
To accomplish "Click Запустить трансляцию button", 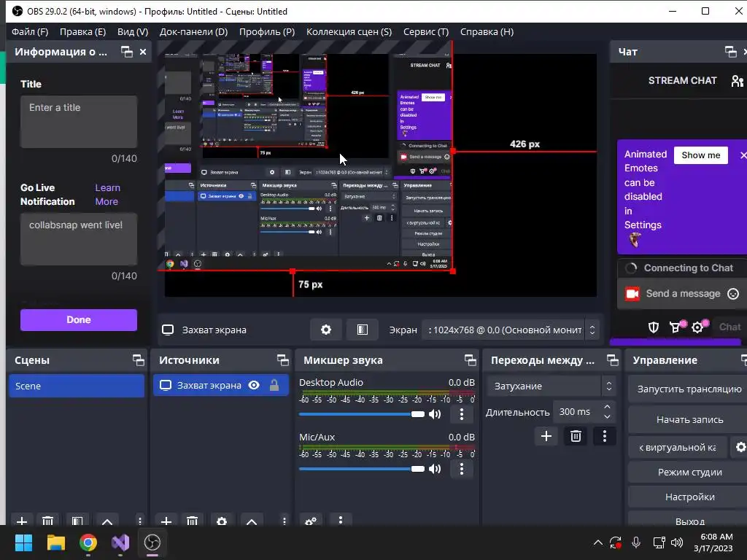I will pyautogui.click(x=689, y=389).
